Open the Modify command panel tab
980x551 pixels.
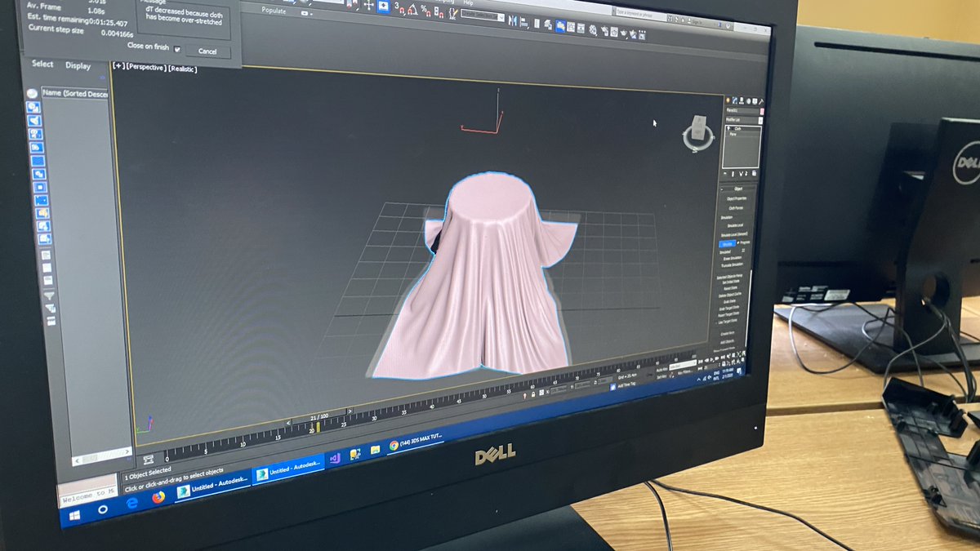pos(735,100)
